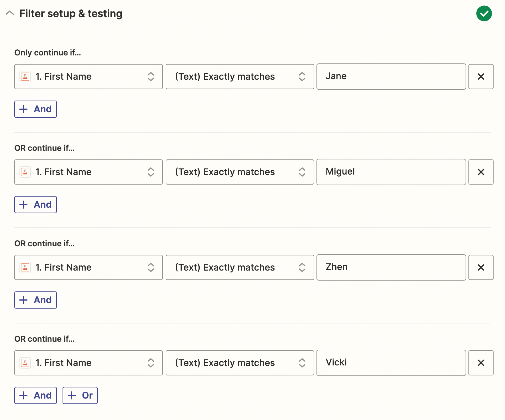
Task: Open First Name field dropdown in Miguel row
Action: click(x=89, y=172)
